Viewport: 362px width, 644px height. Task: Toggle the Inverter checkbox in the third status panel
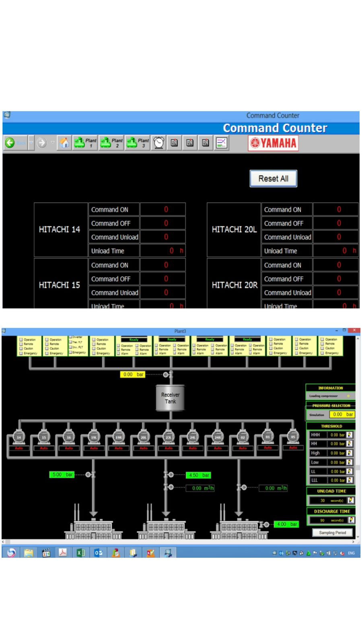(x=71, y=337)
